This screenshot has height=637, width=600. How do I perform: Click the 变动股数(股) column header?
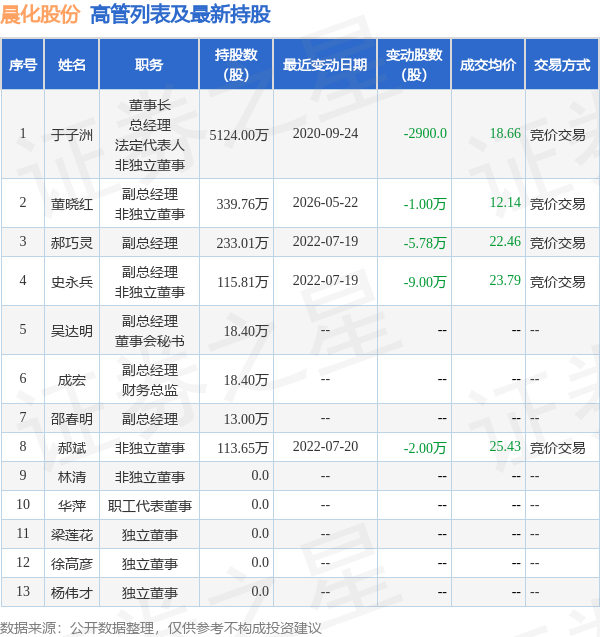(x=414, y=64)
